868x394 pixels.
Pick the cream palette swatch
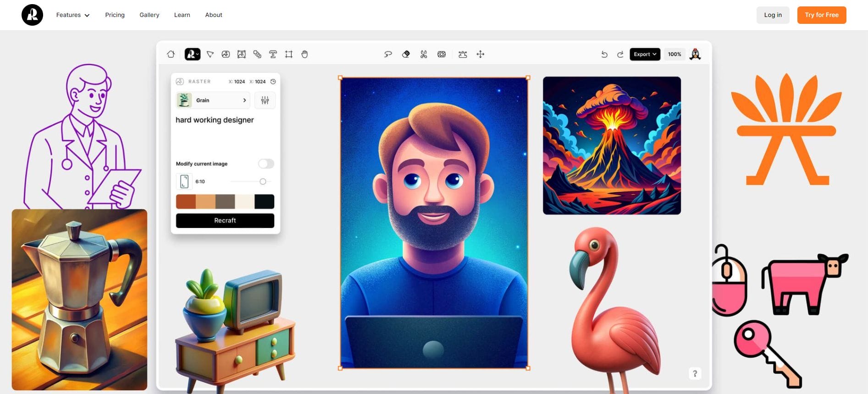coord(245,202)
